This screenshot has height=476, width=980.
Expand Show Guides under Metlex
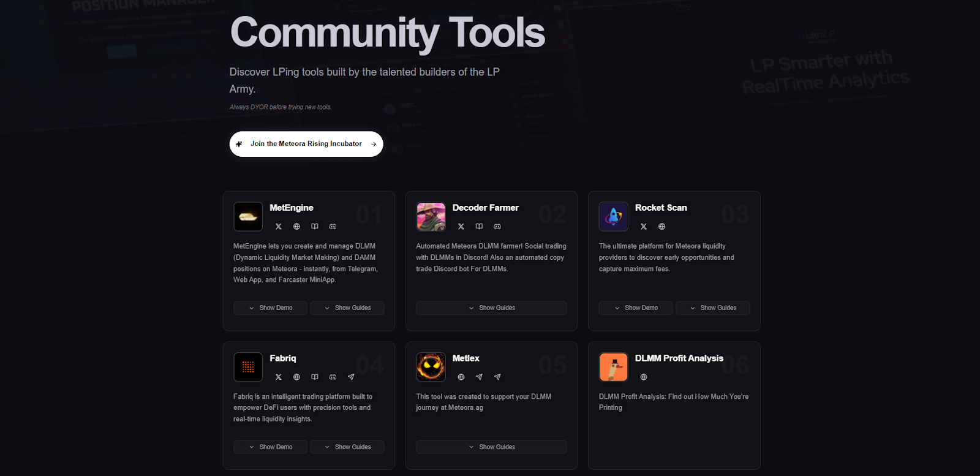pyautogui.click(x=491, y=447)
